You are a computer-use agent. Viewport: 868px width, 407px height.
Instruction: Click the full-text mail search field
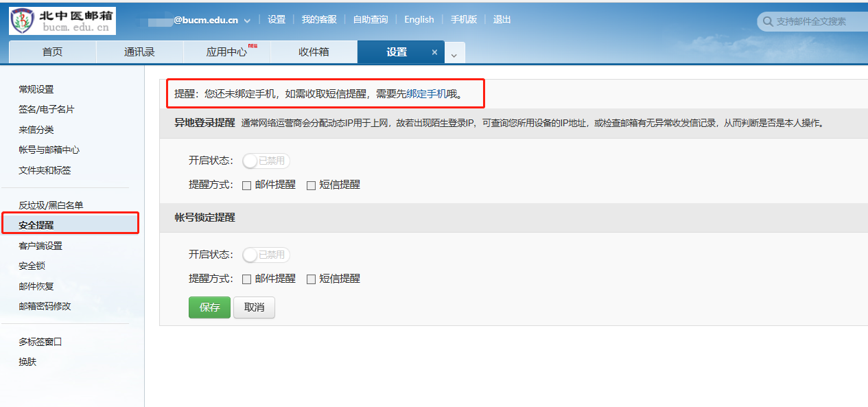[x=817, y=22]
